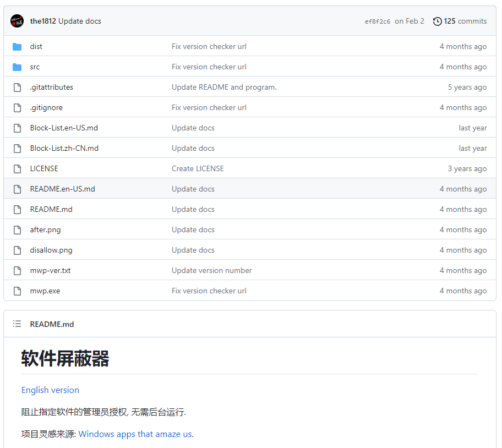Click "on Feb 2" commit date
This screenshot has width=502, height=448.
coord(410,21)
